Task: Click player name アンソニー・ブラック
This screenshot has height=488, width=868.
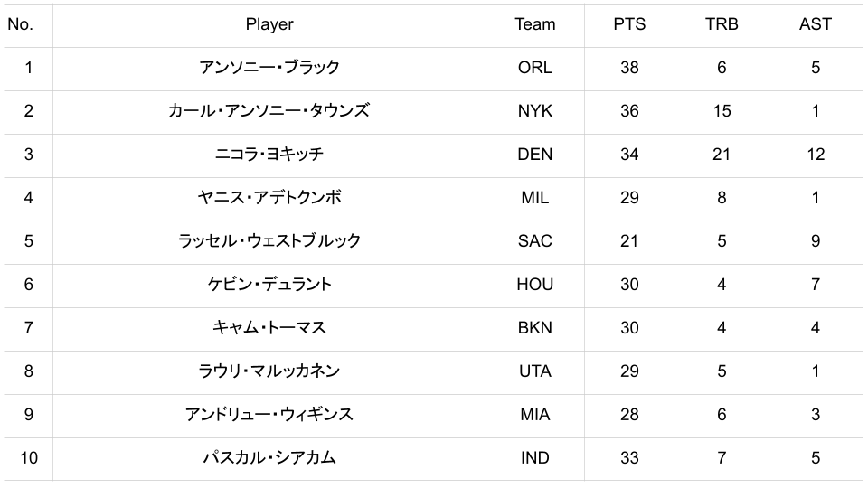Action: click(269, 68)
